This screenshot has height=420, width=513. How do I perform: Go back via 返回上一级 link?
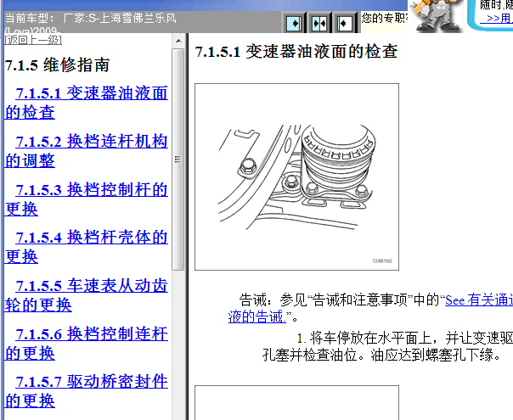(x=33, y=40)
